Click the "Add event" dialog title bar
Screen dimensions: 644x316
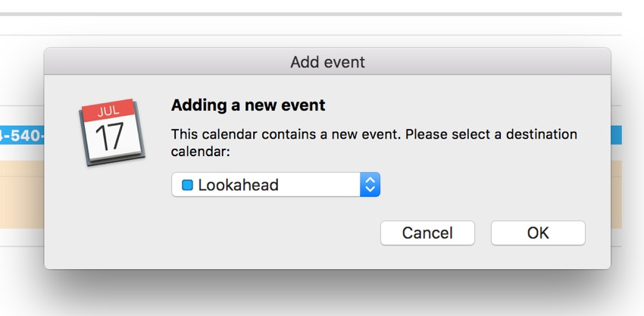tap(327, 61)
